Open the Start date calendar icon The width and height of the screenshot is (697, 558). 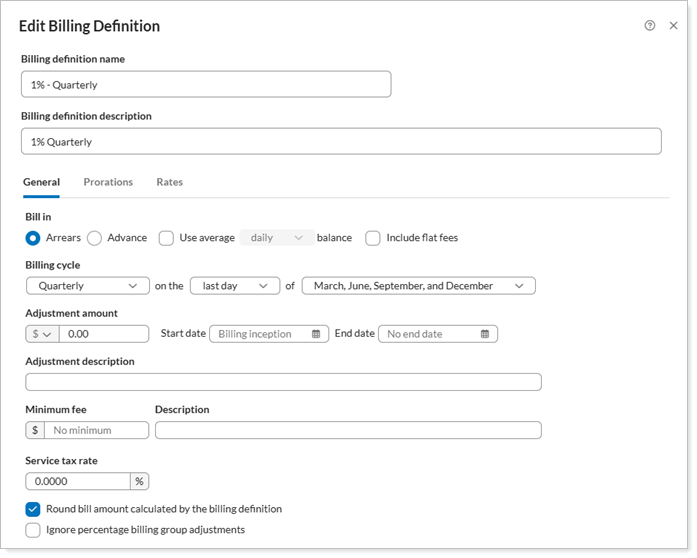pos(316,334)
